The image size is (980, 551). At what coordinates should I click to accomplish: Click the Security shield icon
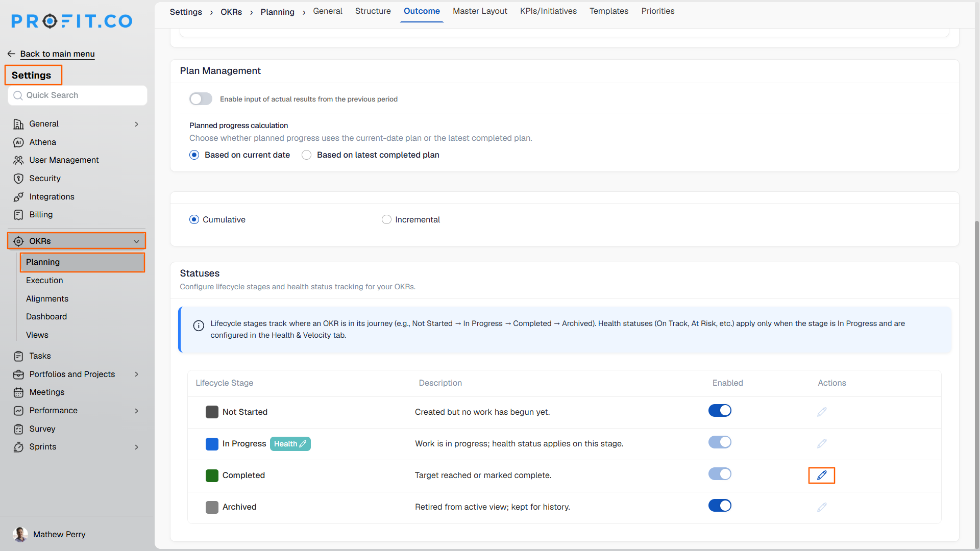(18, 179)
